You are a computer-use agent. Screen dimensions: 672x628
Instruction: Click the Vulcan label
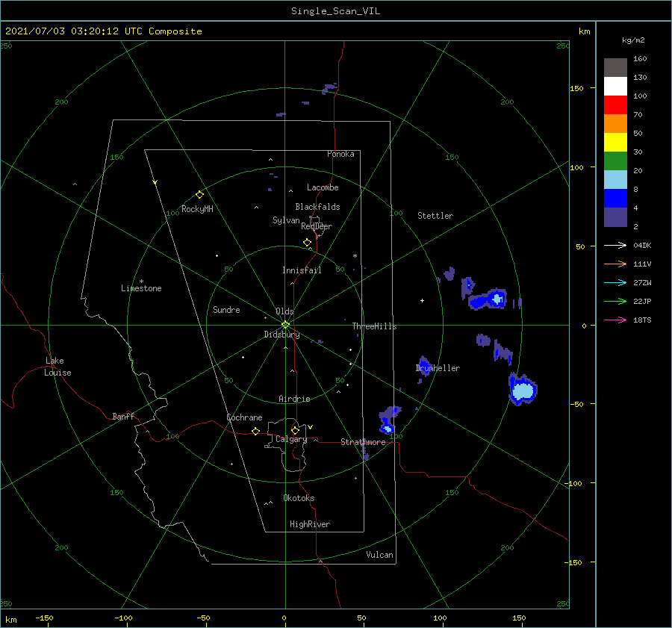pos(379,555)
